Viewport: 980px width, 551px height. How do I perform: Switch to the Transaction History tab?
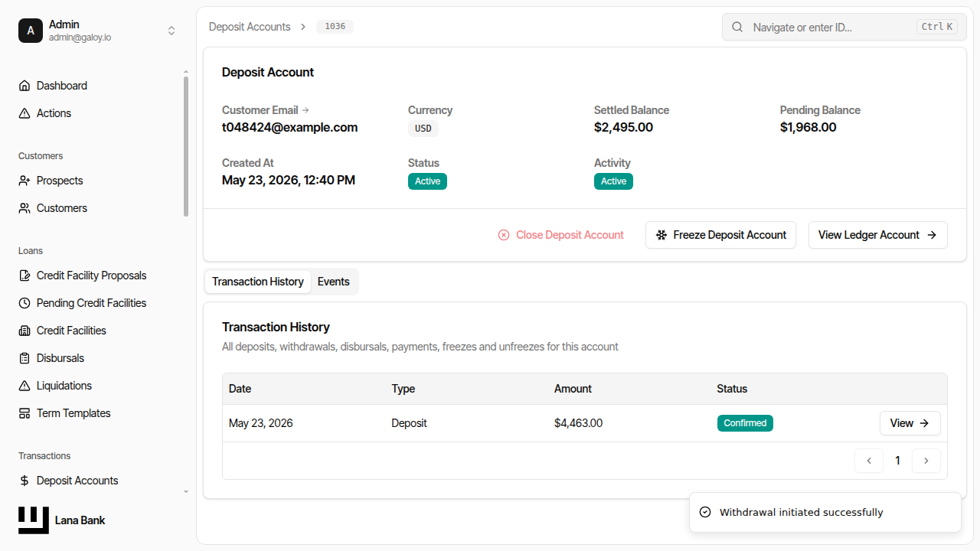coord(258,282)
